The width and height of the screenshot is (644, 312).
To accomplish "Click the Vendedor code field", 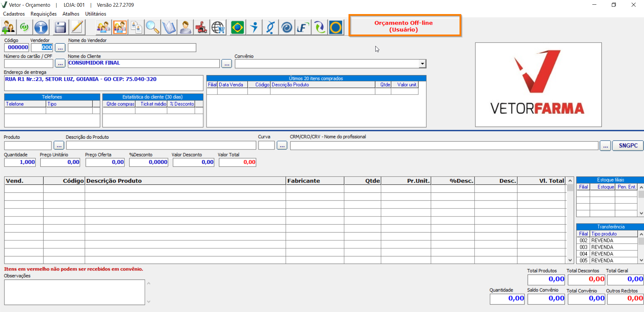I will (x=42, y=47).
